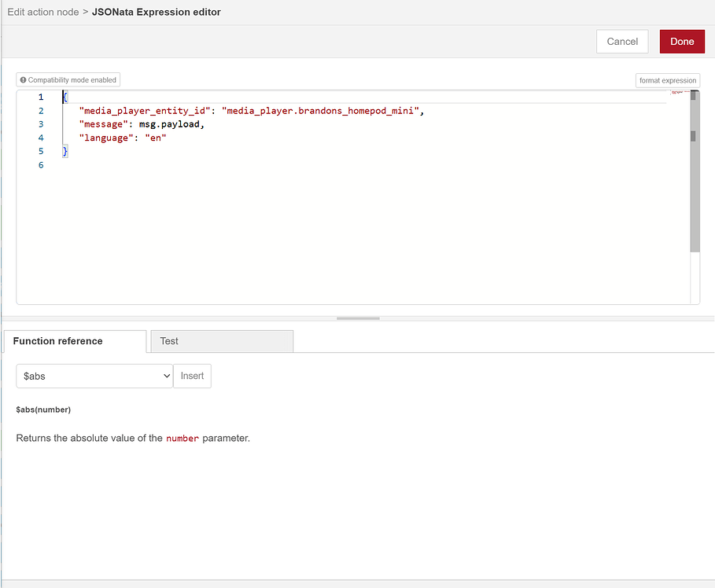Insert the selected $abs function
This screenshot has width=715, height=588.
(x=192, y=376)
